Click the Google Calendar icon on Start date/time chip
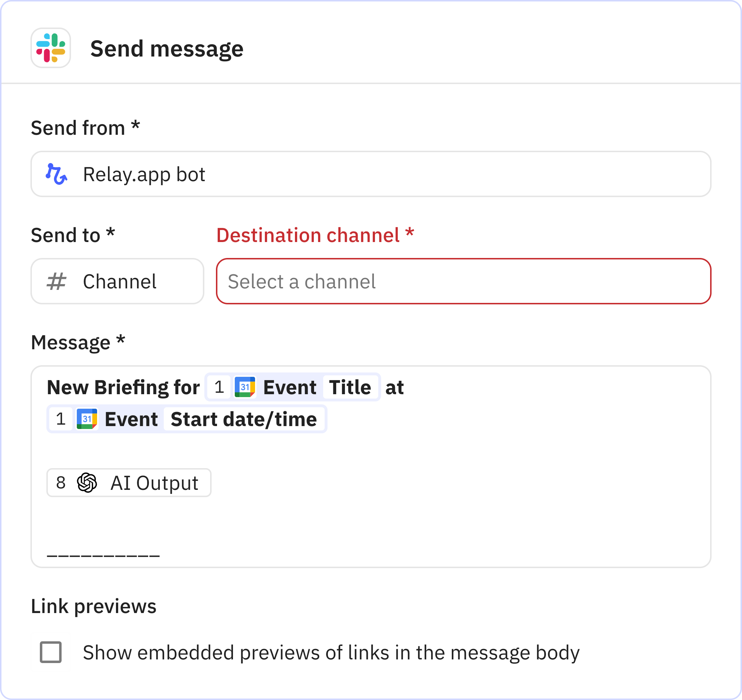Screen dimensions: 742x700 pos(87,419)
